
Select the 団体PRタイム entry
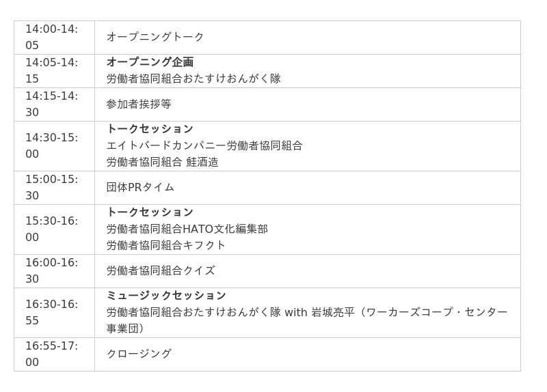140,187
